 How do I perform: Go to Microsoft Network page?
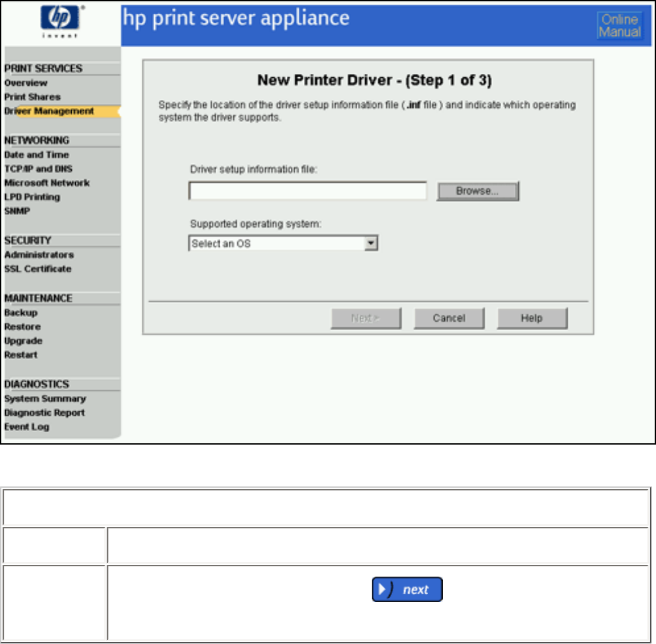pyautogui.click(x=47, y=183)
